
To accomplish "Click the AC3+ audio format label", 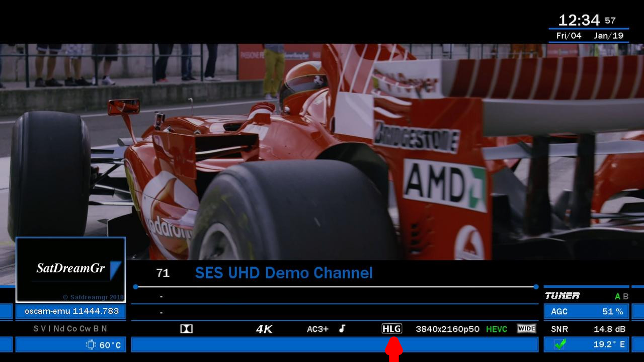I will click(x=317, y=329).
